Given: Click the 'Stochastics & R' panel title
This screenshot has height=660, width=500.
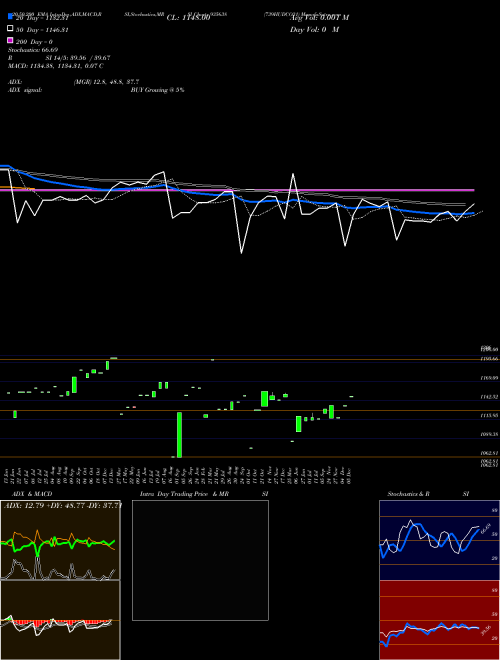Looking at the screenshot, I should tap(408, 494).
